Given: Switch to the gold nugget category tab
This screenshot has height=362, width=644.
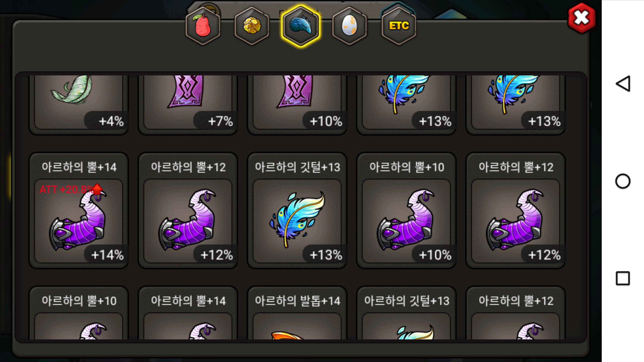Looking at the screenshot, I should (x=252, y=26).
